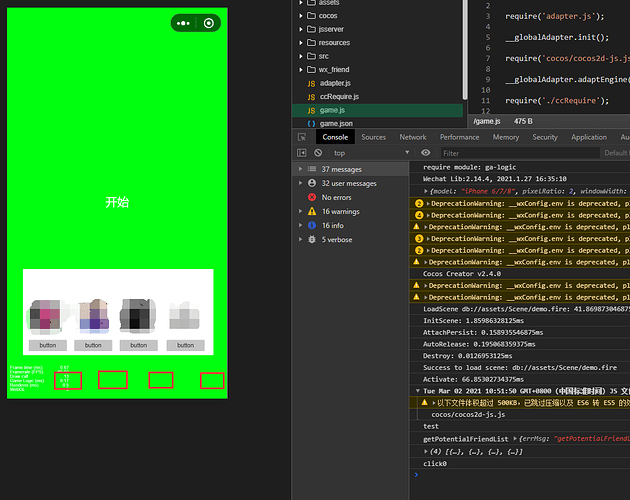Click the eye live expression icon

(x=425, y=153)
